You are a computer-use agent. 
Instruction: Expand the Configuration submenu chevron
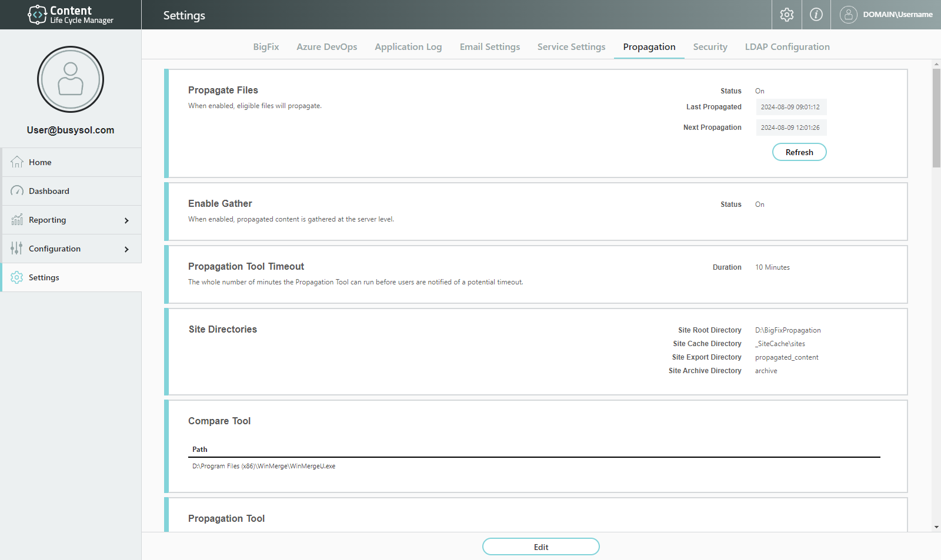click(126, 249)
